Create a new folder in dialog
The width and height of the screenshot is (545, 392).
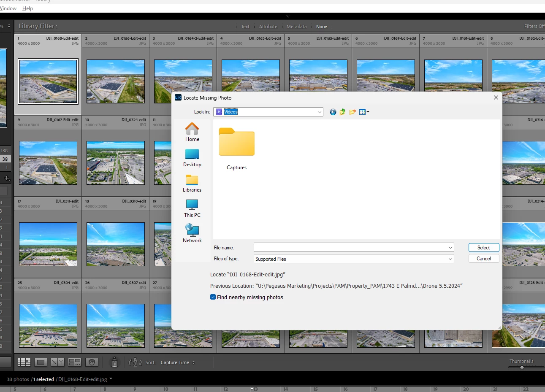click(x=352, y=112)
